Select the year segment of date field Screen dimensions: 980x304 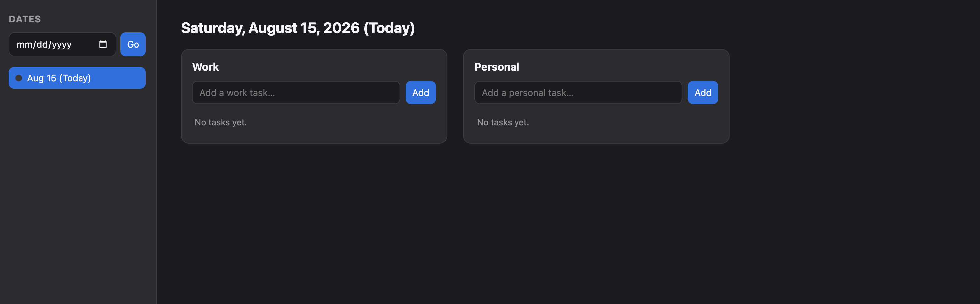click(x=62, y=44)
